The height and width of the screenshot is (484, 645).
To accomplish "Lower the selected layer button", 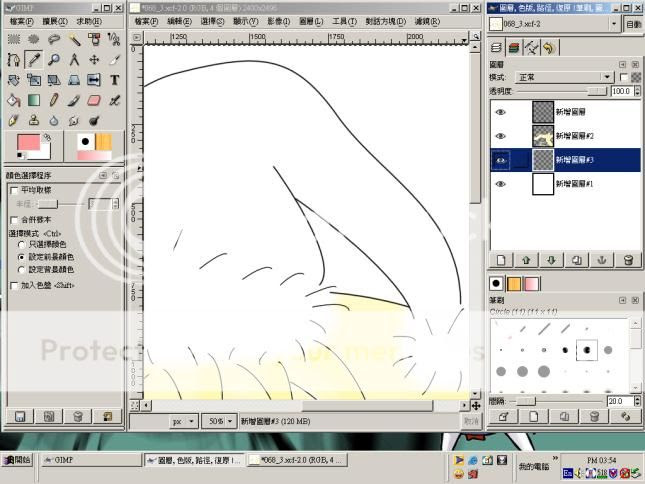I will click(552, 260).
